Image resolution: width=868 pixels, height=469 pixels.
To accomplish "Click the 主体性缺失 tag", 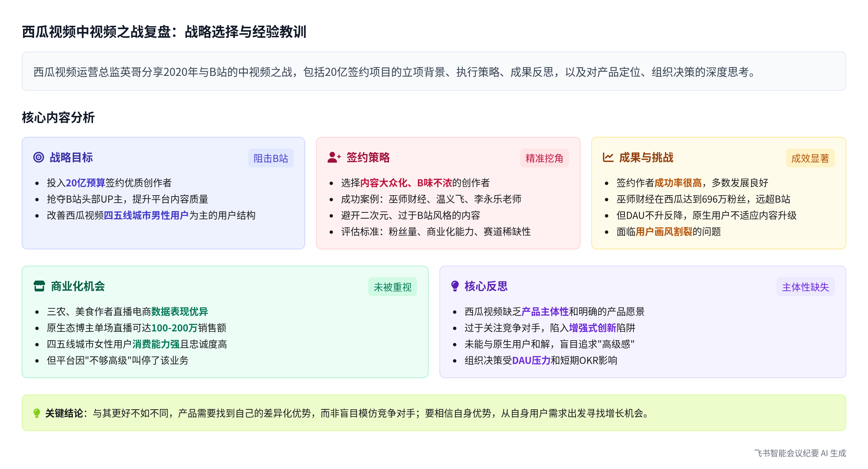I will [x=805, y=287].
